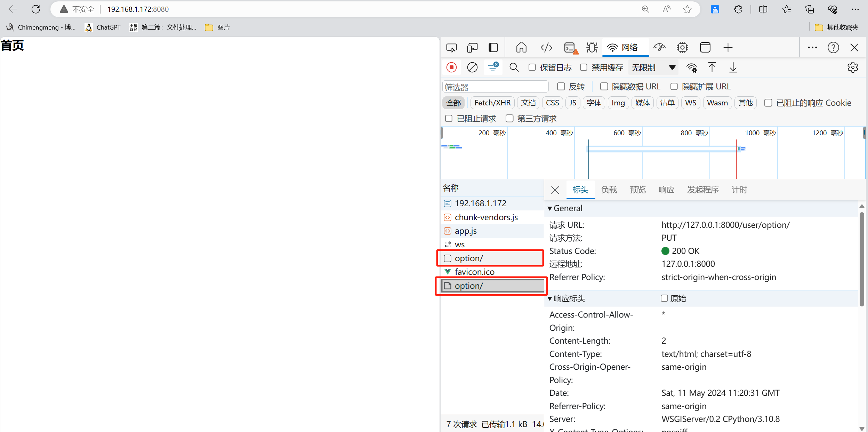
Task: Open the Console tab with warning
Action: tap(571, 47)
